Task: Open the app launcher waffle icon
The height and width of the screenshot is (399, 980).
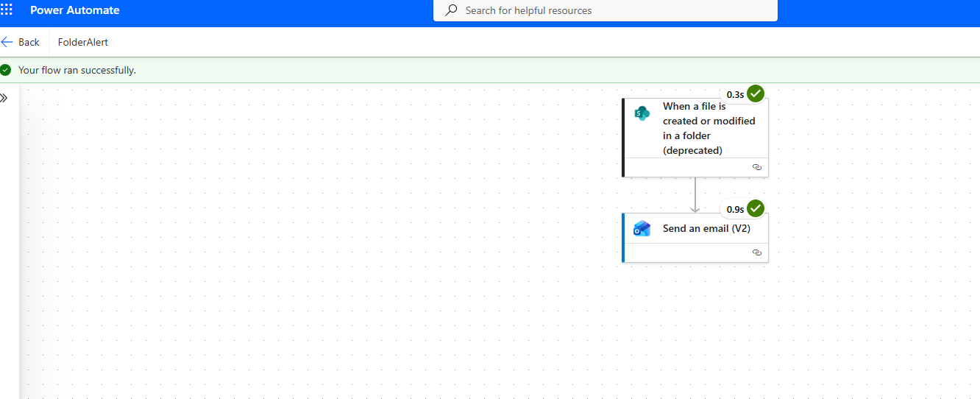Action: (7, 10)
